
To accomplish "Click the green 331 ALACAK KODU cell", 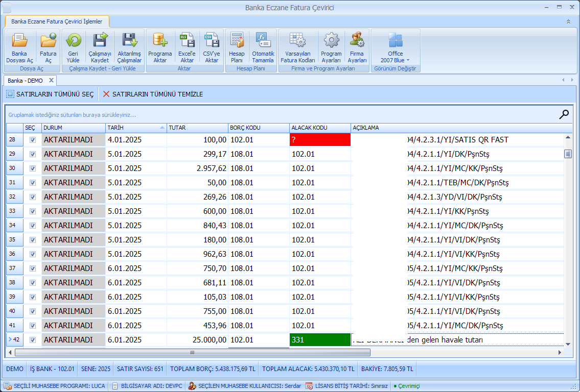I will click(320, 340).
